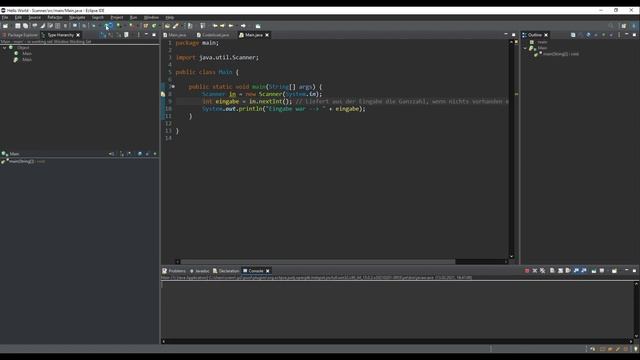
Task: Open the Javadoc tab
Action: 200,271
